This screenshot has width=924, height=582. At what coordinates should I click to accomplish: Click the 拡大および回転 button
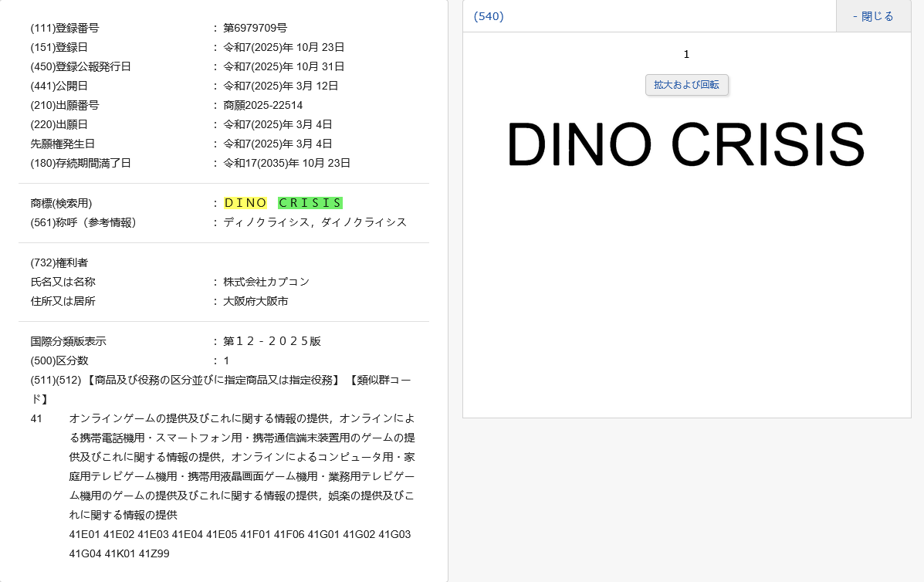click(686, 85)
